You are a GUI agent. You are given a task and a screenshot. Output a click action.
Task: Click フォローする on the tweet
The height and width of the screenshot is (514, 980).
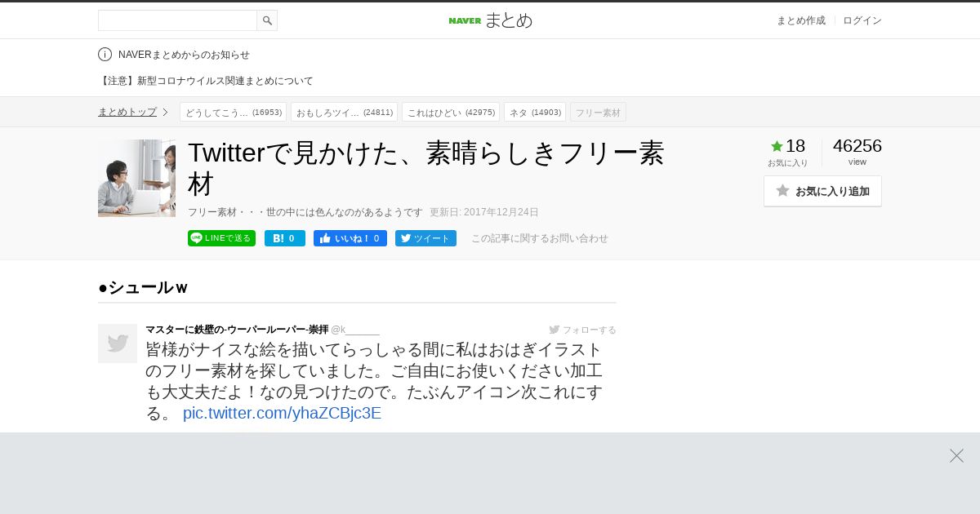(583, 330)
